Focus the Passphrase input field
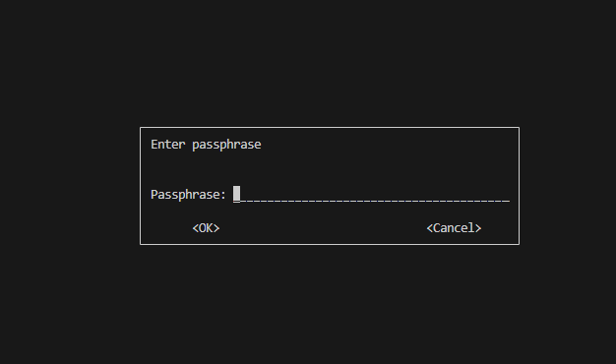This screenshot has height=364, width=616. click(x=371, y=195)
